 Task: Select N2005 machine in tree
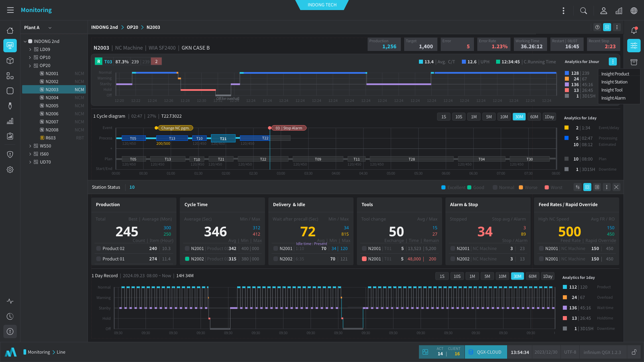[x=52, y=106]
